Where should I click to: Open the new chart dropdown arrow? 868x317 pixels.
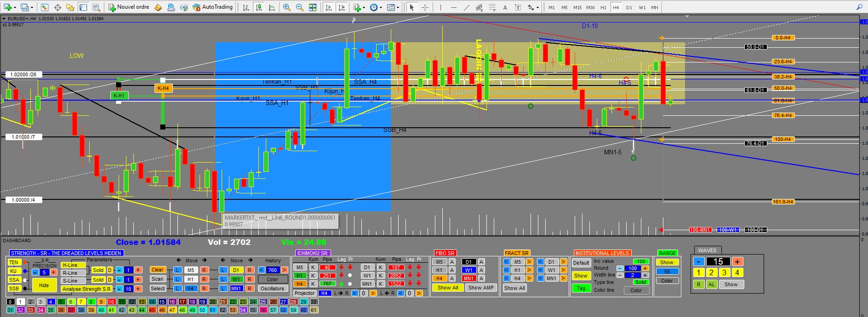coord(16,7)
